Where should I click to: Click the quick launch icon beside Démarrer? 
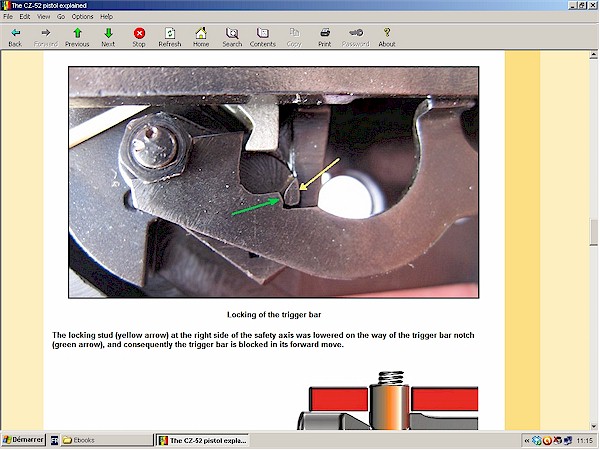point(54,440)
